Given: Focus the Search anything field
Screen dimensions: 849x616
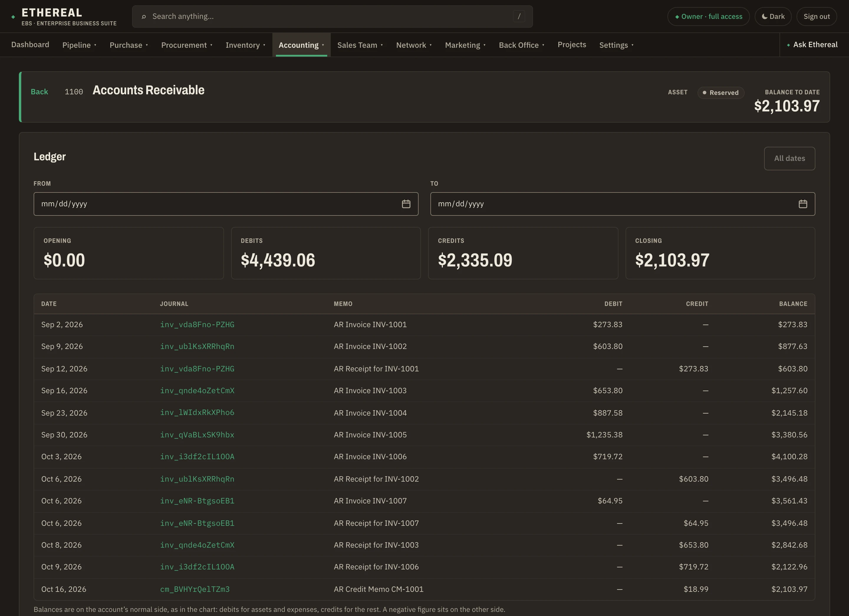Looking at the screenshot, I should 332,17.
